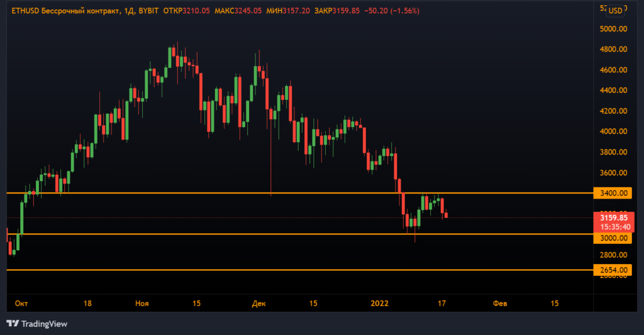Click the 5000.00 price axis mark
The height and width of the screenshot is (335, 644).
click(613, 29)
